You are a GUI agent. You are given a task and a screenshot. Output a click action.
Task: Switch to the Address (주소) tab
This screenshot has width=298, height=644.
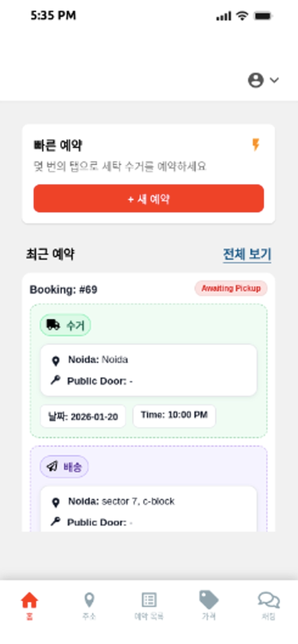(x=89, y=605)
